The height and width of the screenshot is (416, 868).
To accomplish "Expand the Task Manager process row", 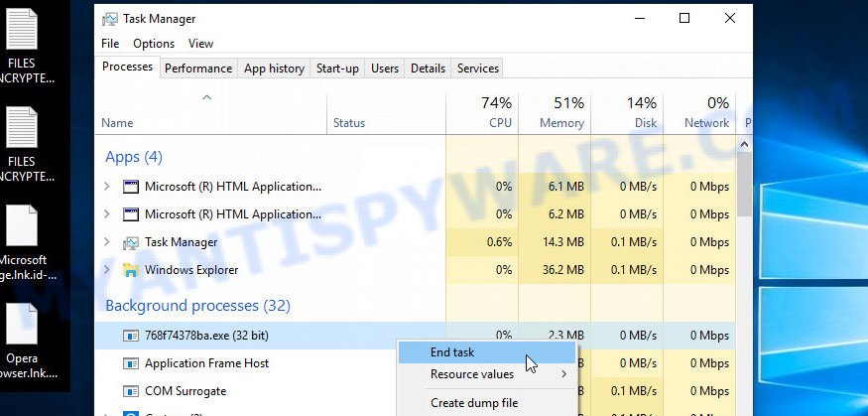I will pyautogui.click(x=107, y=242).
